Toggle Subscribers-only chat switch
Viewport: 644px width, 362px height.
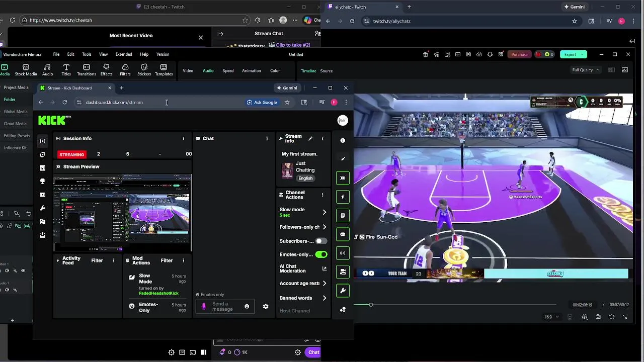320,241
